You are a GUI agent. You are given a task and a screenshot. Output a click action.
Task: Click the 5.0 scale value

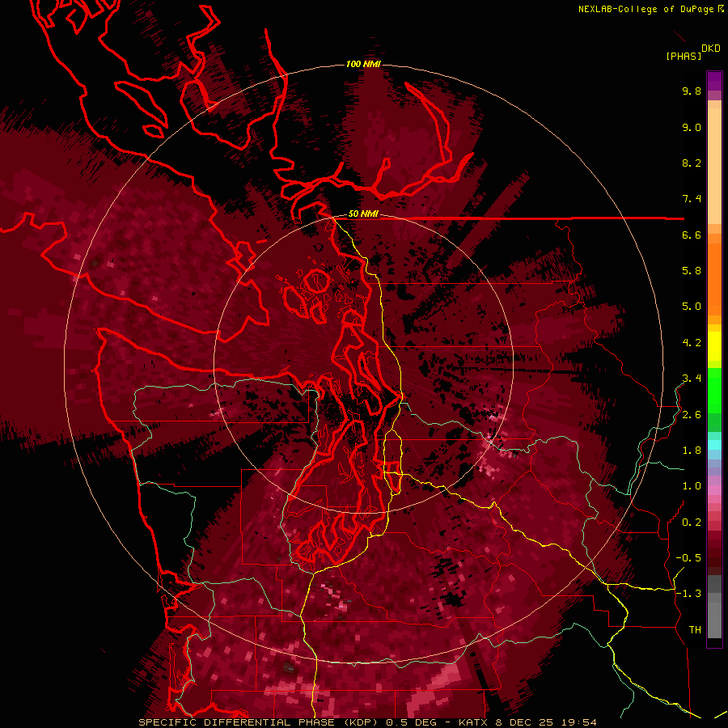click(x=692, y=307)
